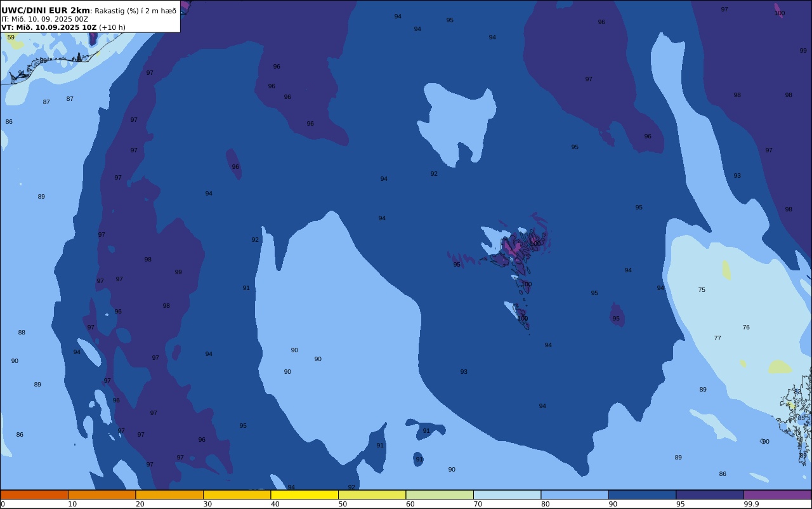Select the 'Rakastig (%) í 2 m hæð' label
The width and height of the screenshot is (812, 509).
[136, 11]
